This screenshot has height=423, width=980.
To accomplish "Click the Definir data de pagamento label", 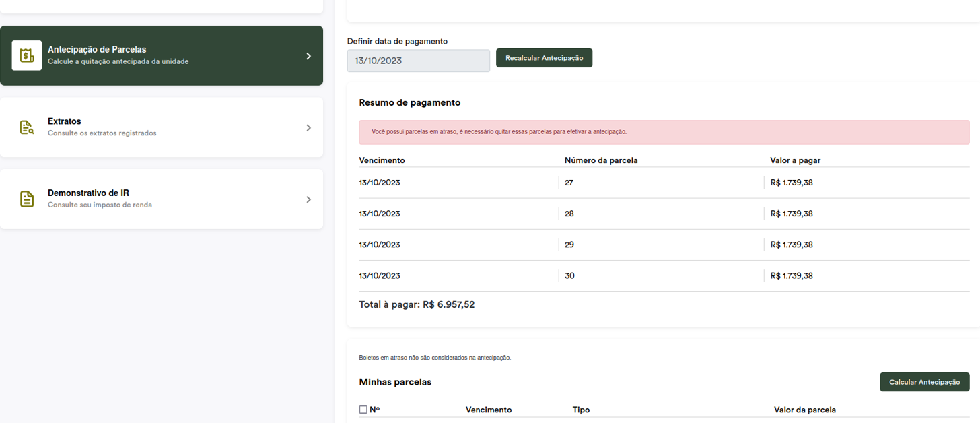I will 397,41.
